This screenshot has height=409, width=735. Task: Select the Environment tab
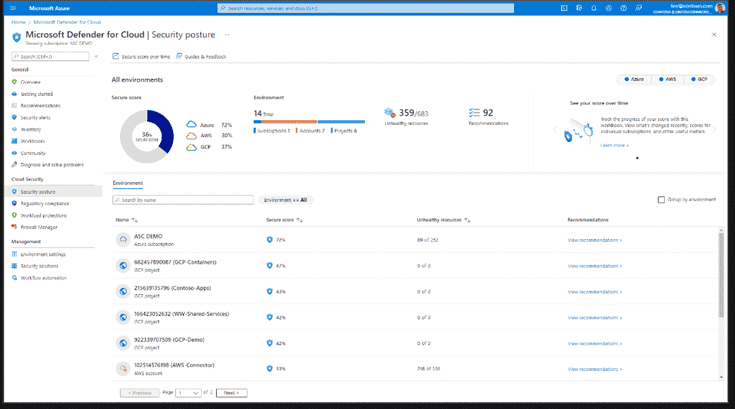click(128, 183)
